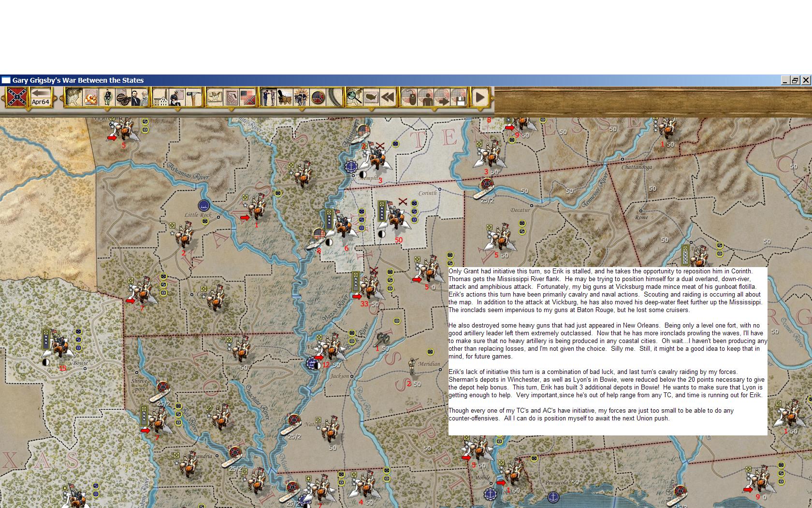Click the two facing soldiers icon
Image resolution: width=812 pixels, height=508 pixels.
(268, 97)
